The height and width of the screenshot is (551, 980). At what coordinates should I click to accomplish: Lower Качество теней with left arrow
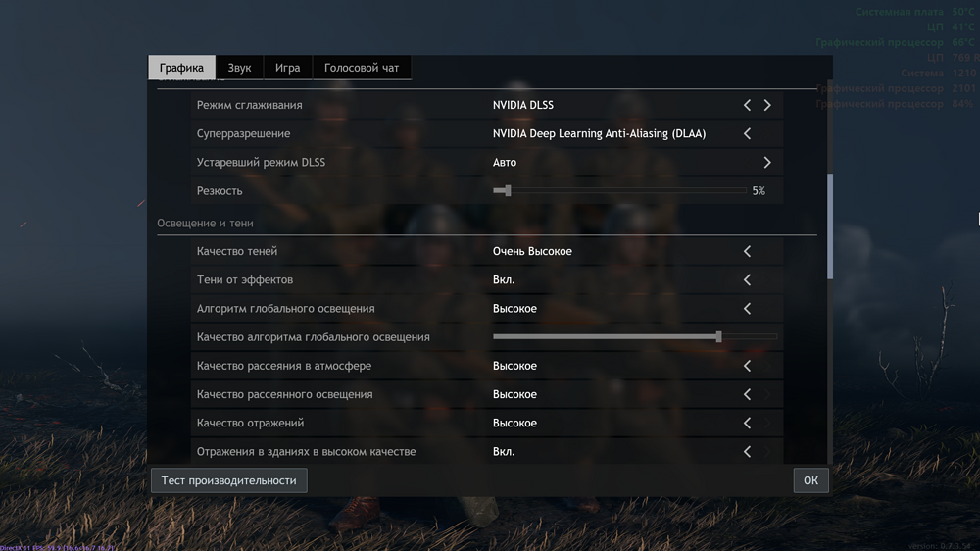(747, 252)
